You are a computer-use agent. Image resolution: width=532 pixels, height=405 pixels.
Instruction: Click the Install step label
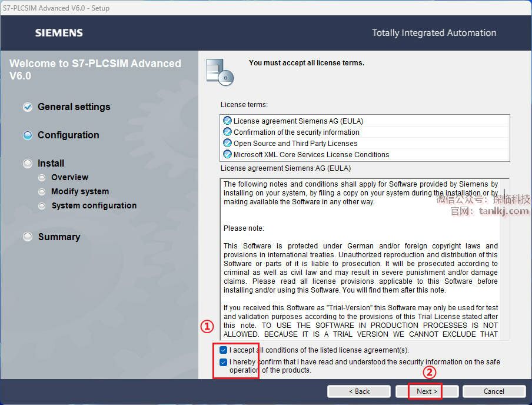[x=51, y=163]
